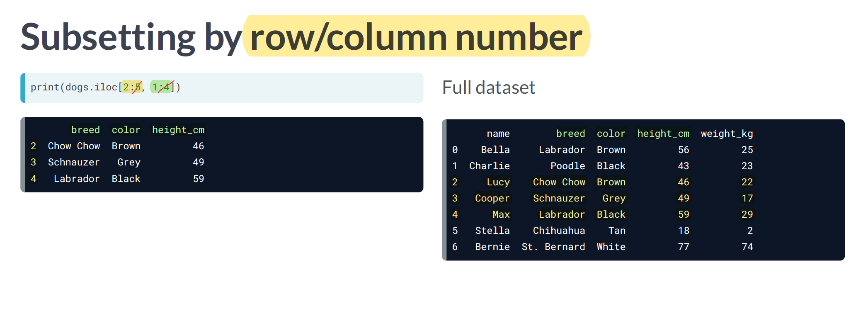
Task: Click "Schnauzer" in Cooper's row
Action: (559, 198)
